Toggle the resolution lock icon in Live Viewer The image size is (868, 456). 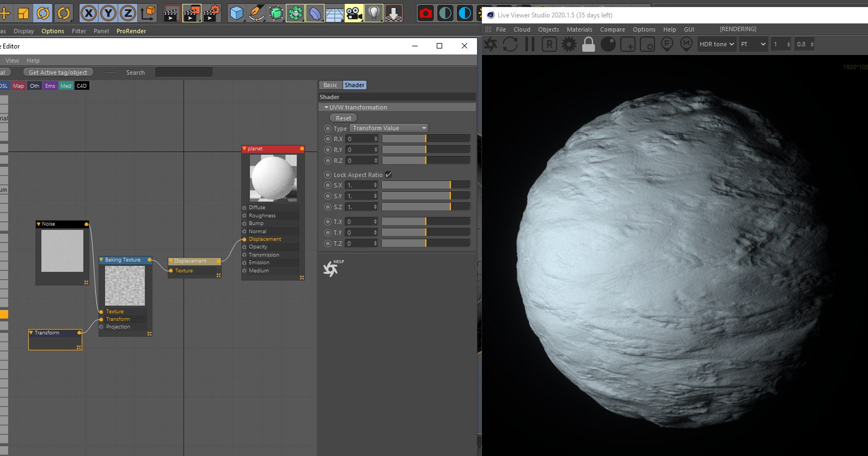pyautogui.click(x=589, y=44)
